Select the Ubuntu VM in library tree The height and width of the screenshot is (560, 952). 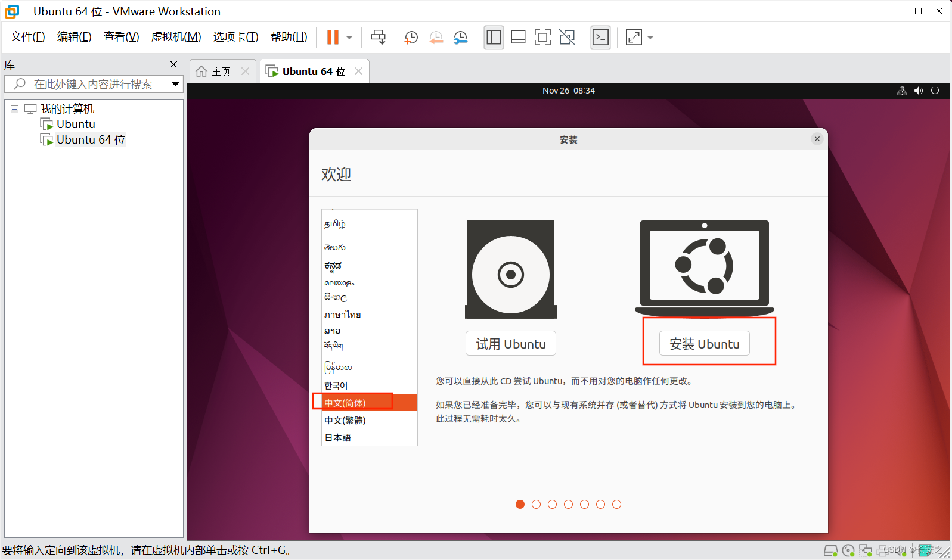coord(76,124)
